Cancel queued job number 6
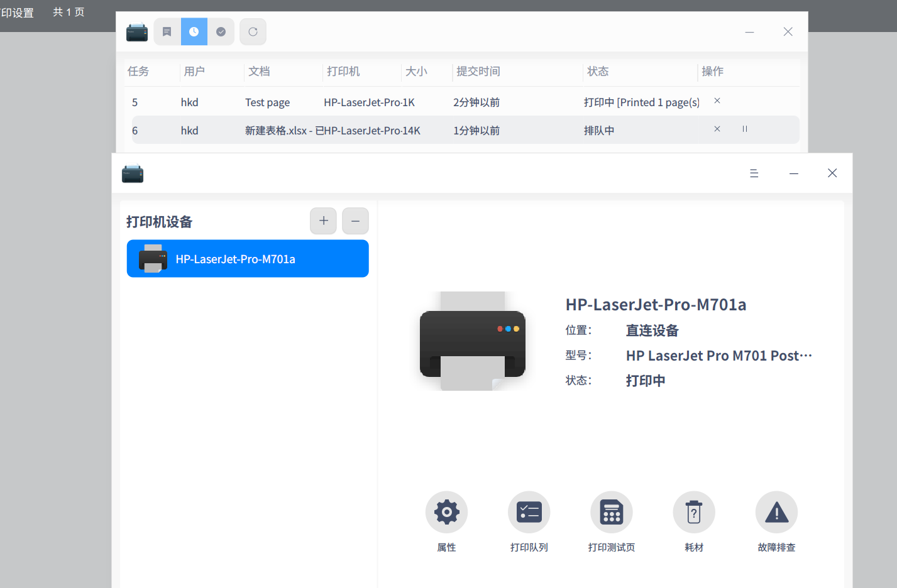This screenshot has height=588, width=897. (x=717, y=129)
